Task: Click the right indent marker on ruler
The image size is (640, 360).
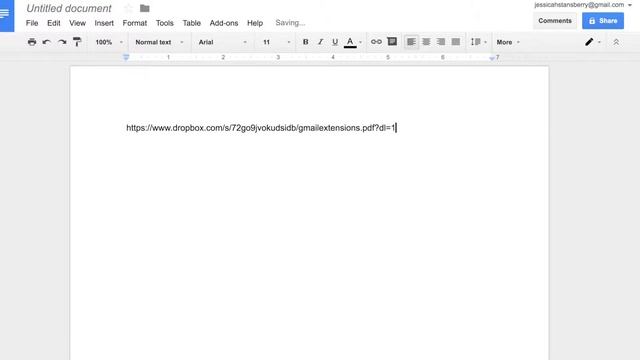Action: (x=492, y=58)
